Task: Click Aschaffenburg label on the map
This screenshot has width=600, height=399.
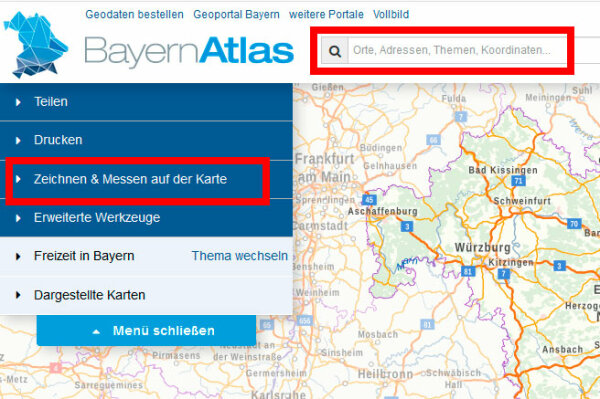Action: 382,211
